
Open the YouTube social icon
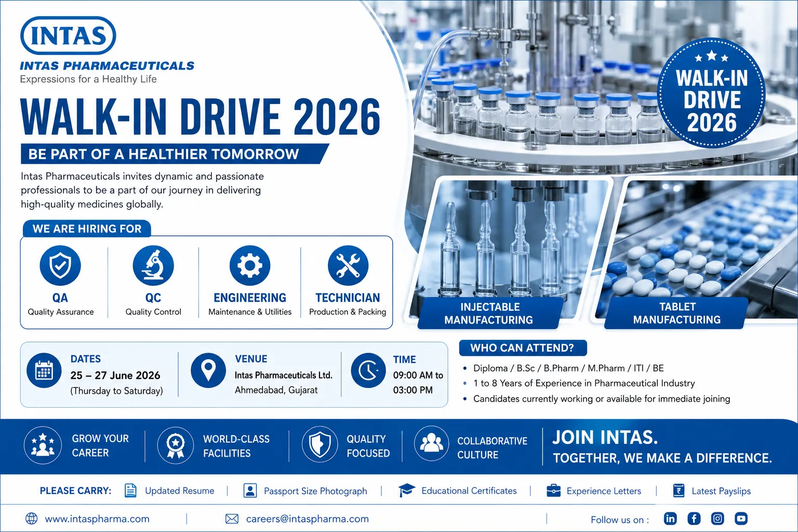(x=741, y=518)
